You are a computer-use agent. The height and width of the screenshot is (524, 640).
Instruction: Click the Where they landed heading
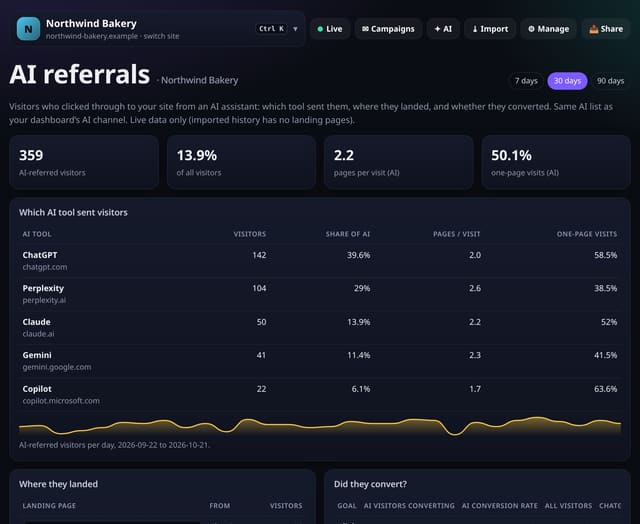58,484
